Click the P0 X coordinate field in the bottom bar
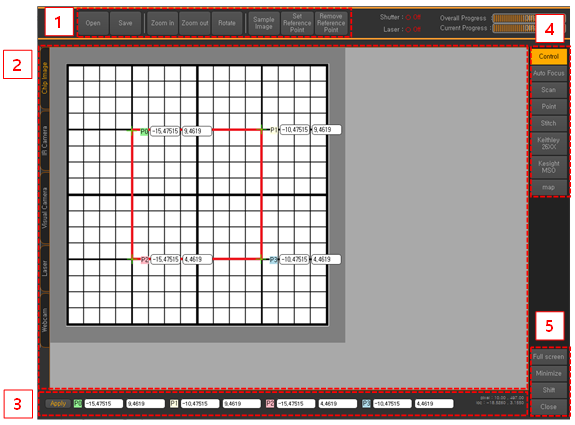 [104, 404]
